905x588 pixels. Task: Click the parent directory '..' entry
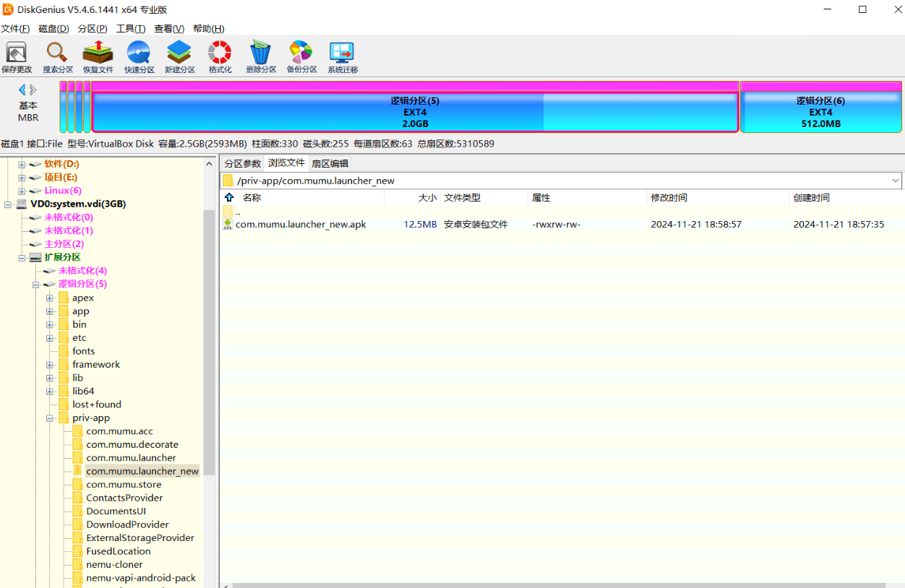[x=237, y=212]
